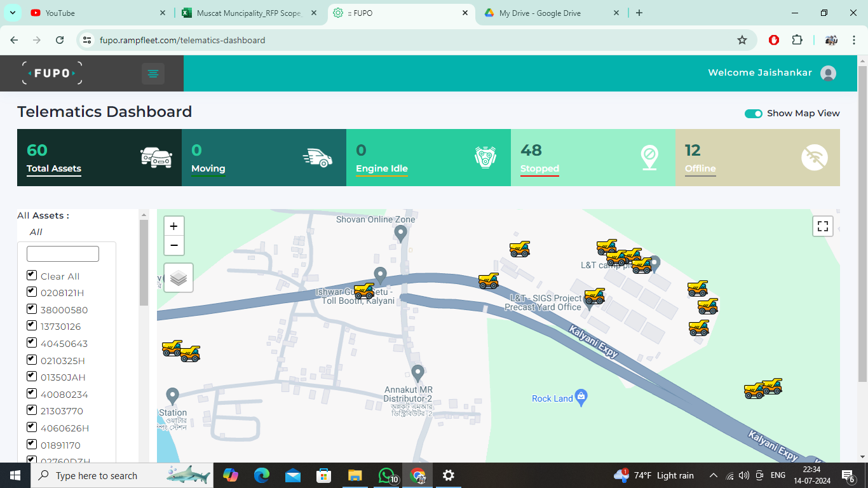The height and width of the screenshot is (488, 868).
Task: Click the Stopped assets link
Action: 539,168
